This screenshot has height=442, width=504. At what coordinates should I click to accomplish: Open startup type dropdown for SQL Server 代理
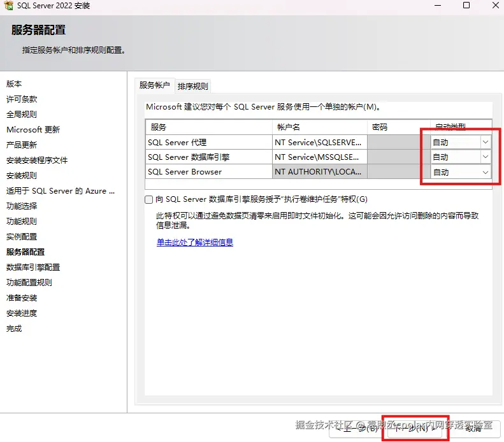pos(486,142)
